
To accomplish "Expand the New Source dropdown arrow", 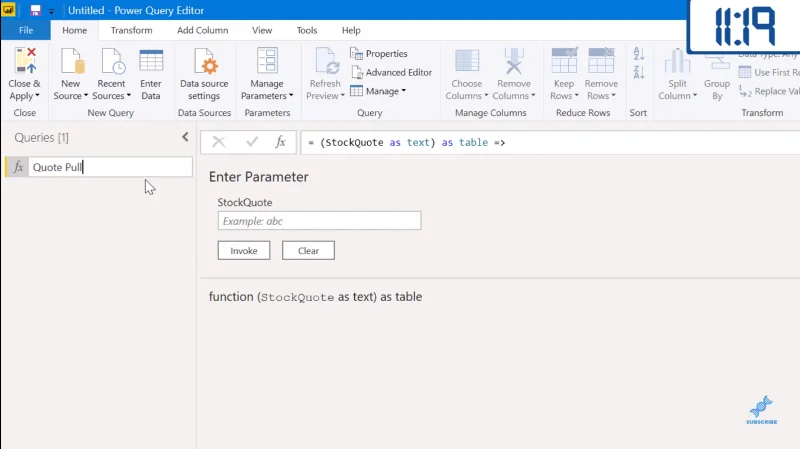I will [x=86, y=96].
